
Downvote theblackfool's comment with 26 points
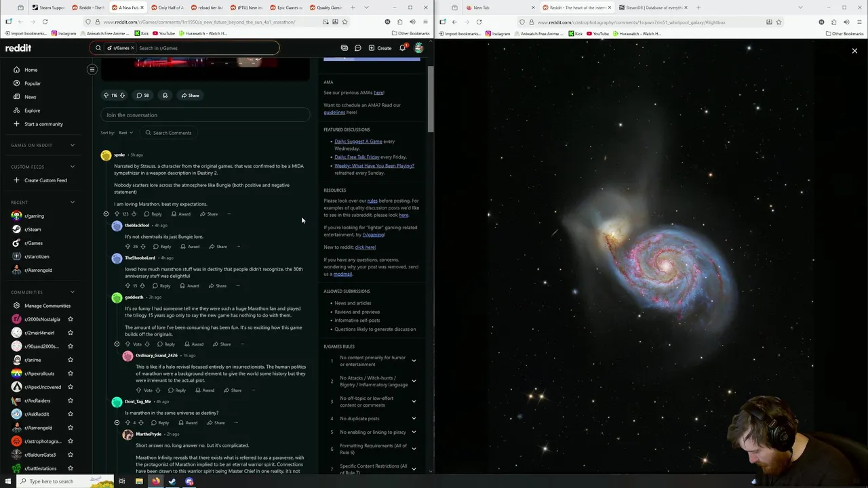(x=143, y=247)
